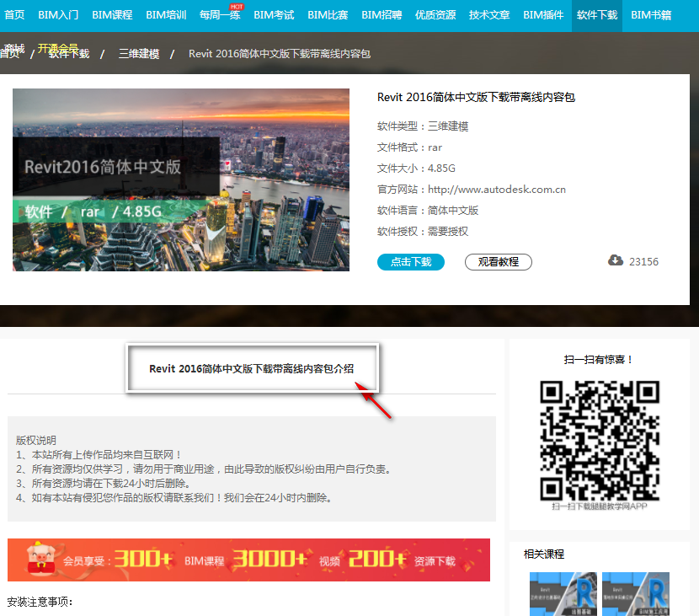Open the first related course thumbnail

point(563,594)
